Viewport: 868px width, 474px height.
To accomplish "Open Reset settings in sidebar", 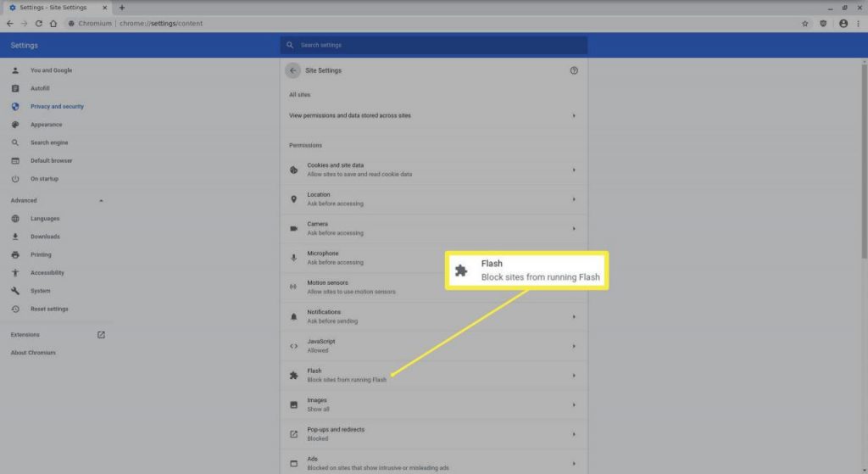I will [49, 309].
